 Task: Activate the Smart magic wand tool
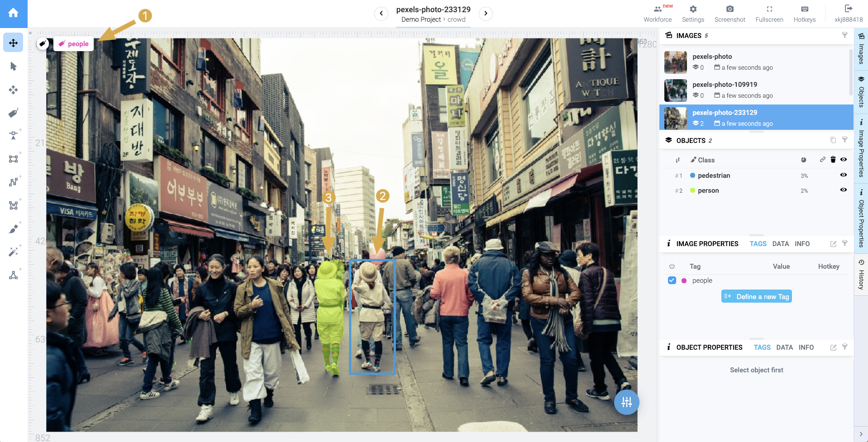coord(13,252)
